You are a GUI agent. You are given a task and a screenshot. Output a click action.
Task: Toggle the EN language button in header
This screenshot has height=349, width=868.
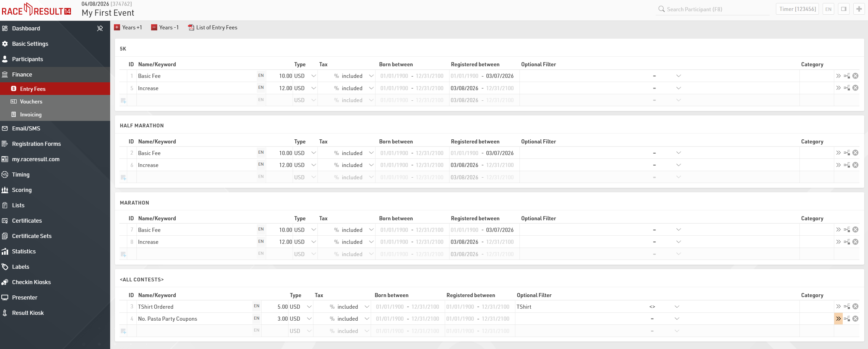pos(828,9)
